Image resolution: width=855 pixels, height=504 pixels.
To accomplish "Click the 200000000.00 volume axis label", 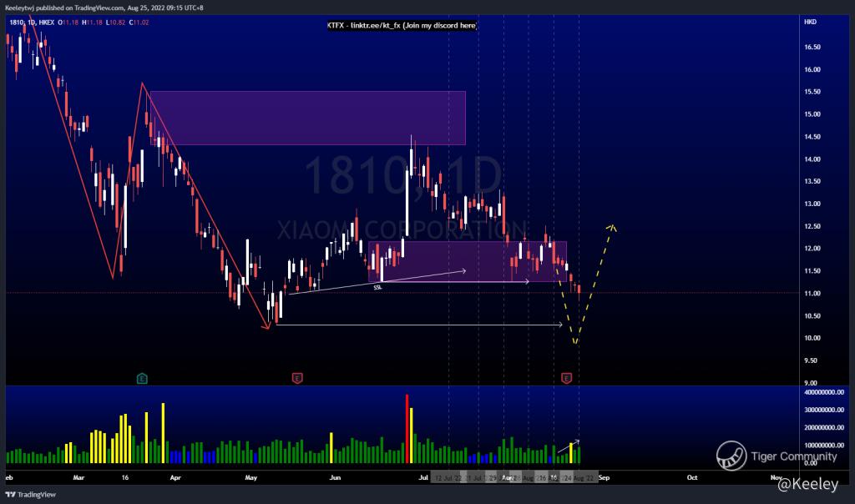I will pyautogui.click(x=824, y=427).
